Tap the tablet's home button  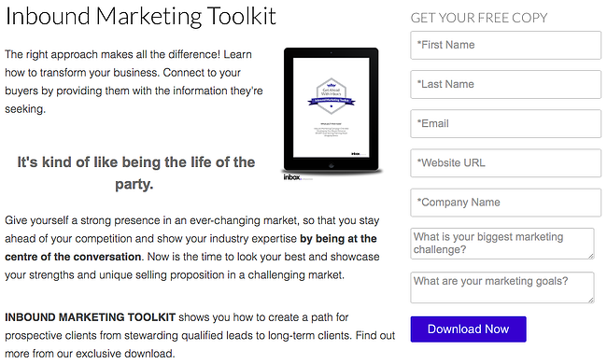click(x=332, y=165)
